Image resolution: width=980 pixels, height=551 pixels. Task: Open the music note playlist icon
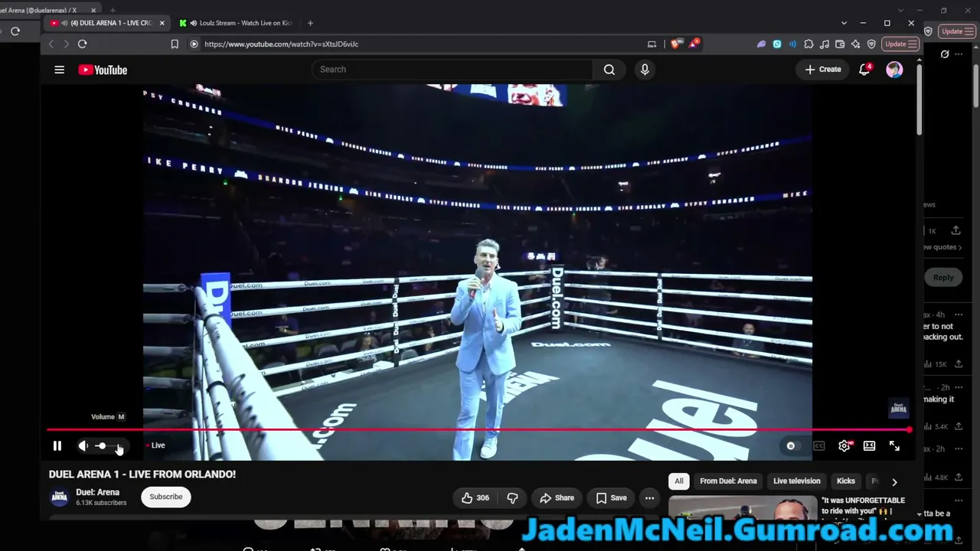coord(825,44)
